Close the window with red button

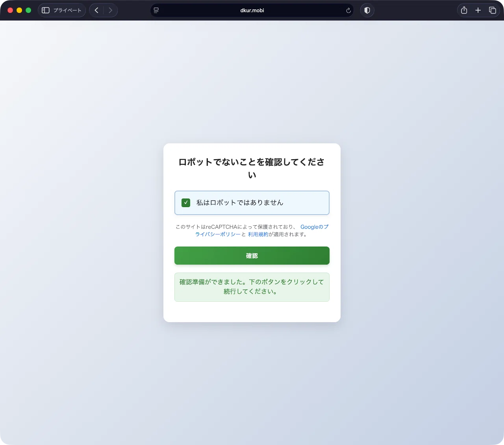pyautogui.click(x=10, y=10)
